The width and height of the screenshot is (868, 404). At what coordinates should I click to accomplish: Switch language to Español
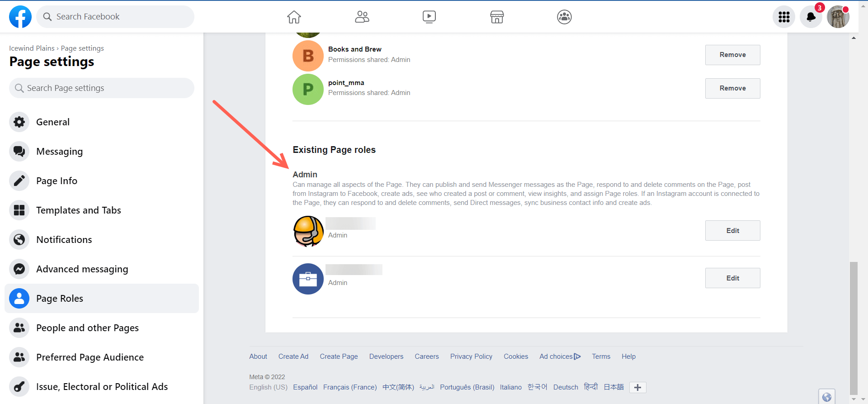(305, 387)
